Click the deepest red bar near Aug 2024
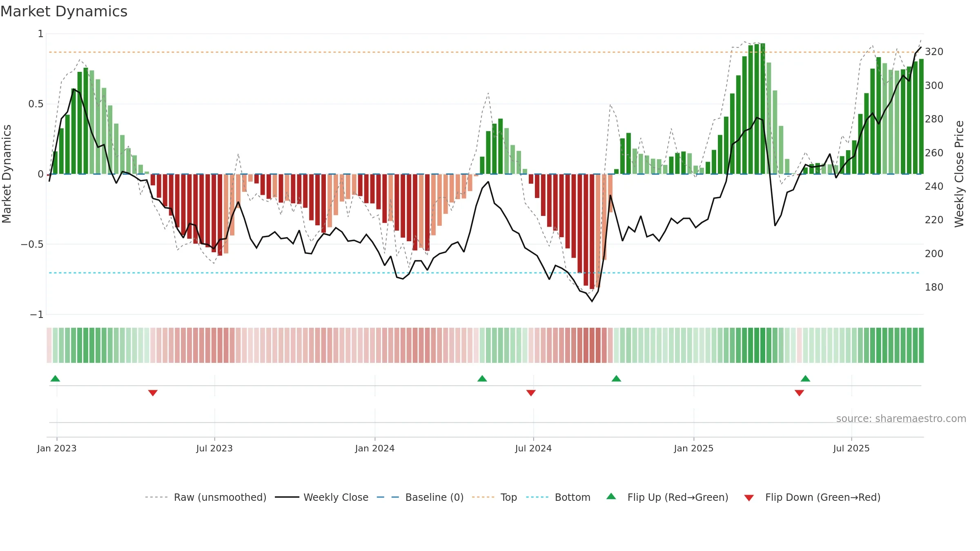 tap(592, 231)
